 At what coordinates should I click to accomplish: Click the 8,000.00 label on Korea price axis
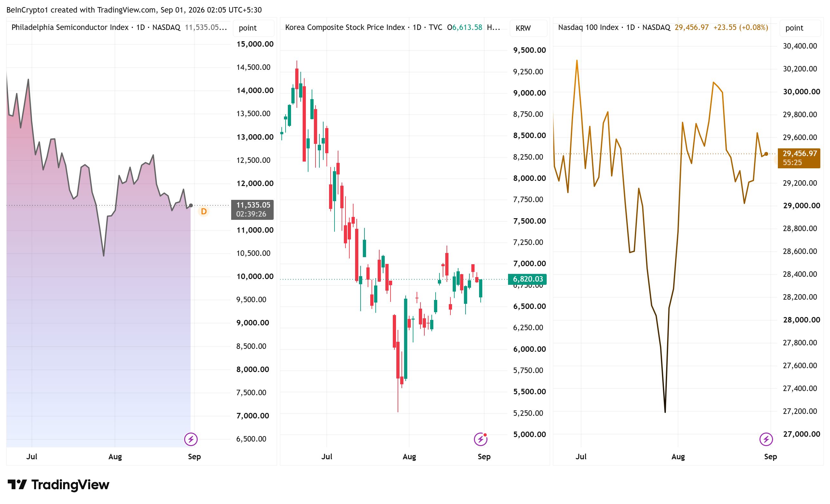pos(529,178)
